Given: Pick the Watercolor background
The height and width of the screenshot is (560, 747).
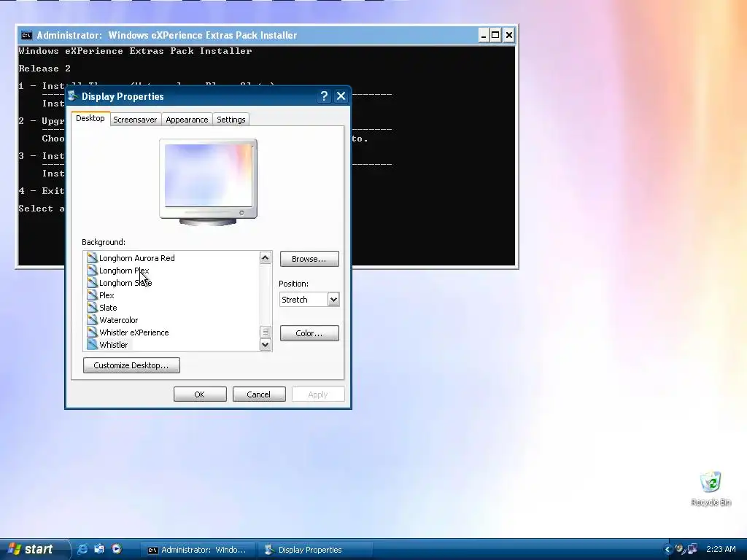Looking at the screenshot, I should click(119, 320).
